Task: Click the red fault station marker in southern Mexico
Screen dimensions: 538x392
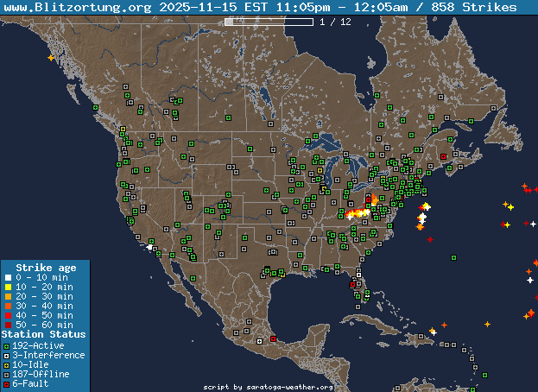Action: (x=274, y=339)
